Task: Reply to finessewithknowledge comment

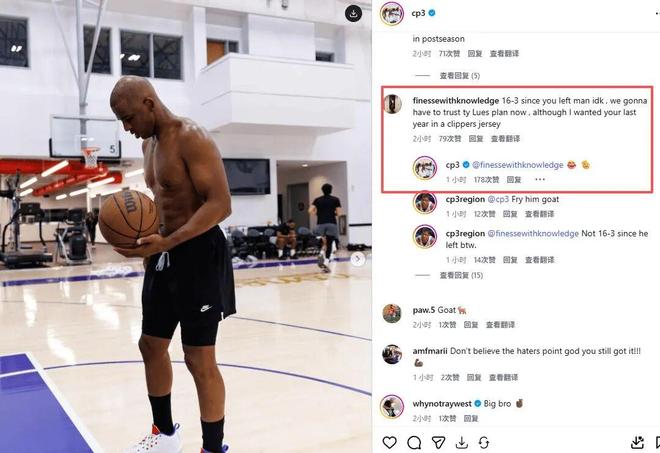Action: click(x=476, y=139)
